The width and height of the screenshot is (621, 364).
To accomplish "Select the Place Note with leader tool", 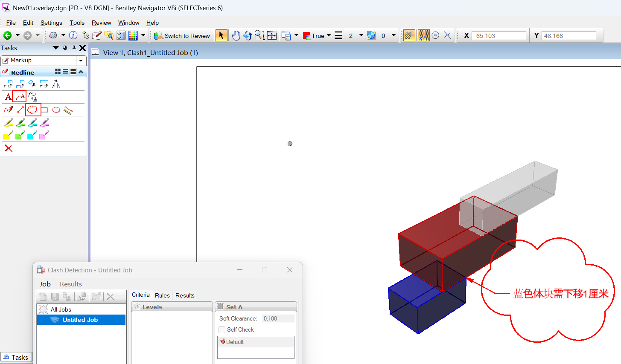I will click(x=20, y=97).
